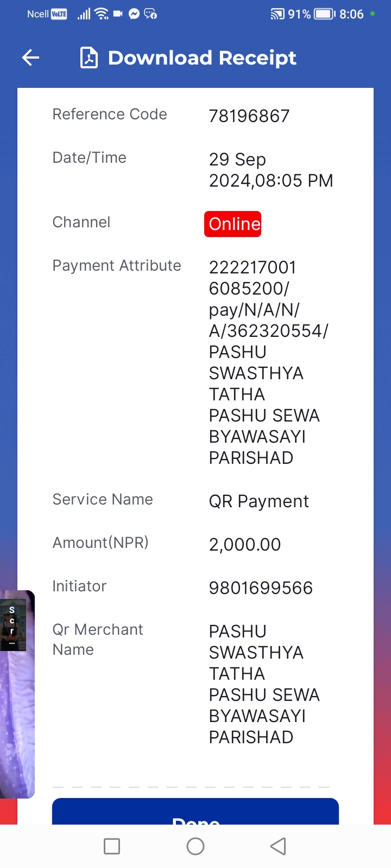This screenshot has height=868, width=391.
Task: Tap the back arrow icon
Action: coord(31,58)
